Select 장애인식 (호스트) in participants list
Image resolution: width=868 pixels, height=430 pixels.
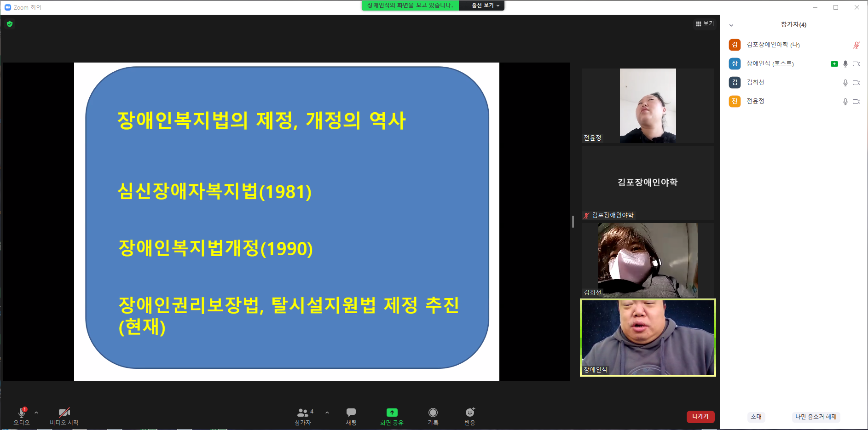(794, 63)
